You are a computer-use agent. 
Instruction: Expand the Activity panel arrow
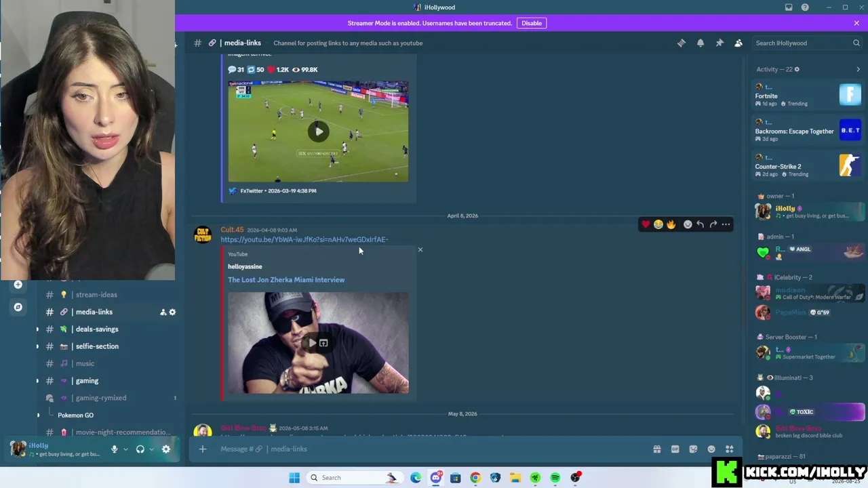[858, 69]
